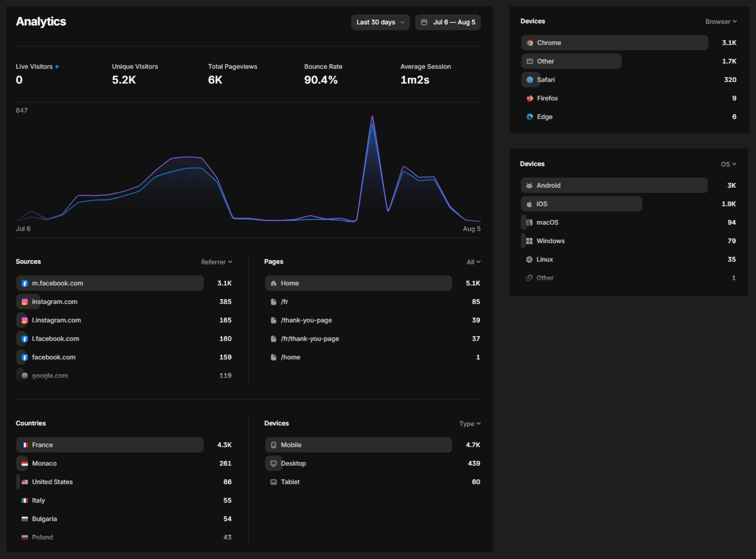The height and width of the screenshot is (559, 756).
Task: Click the Instagram icon beside instagram.com
Action: click(x=25, y=302)
